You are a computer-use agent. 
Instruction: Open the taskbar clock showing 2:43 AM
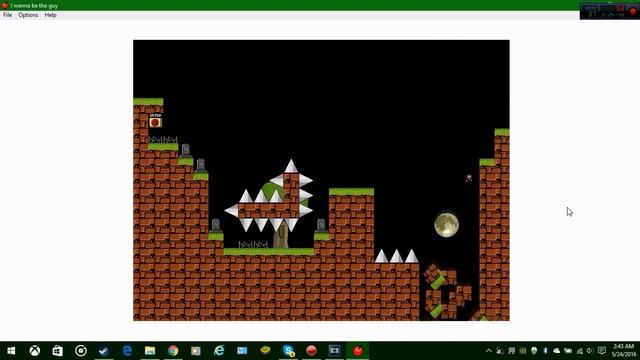624,351
